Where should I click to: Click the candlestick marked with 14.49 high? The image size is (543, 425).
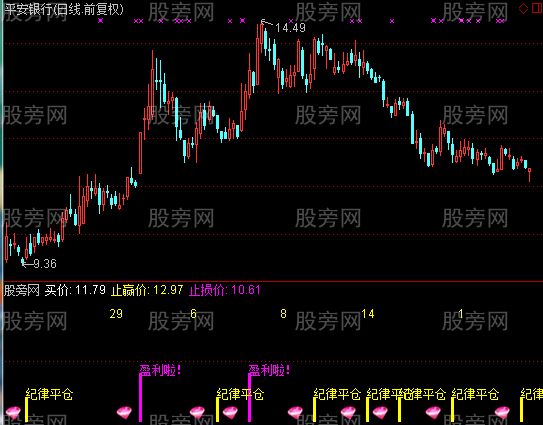coord(261,38)
